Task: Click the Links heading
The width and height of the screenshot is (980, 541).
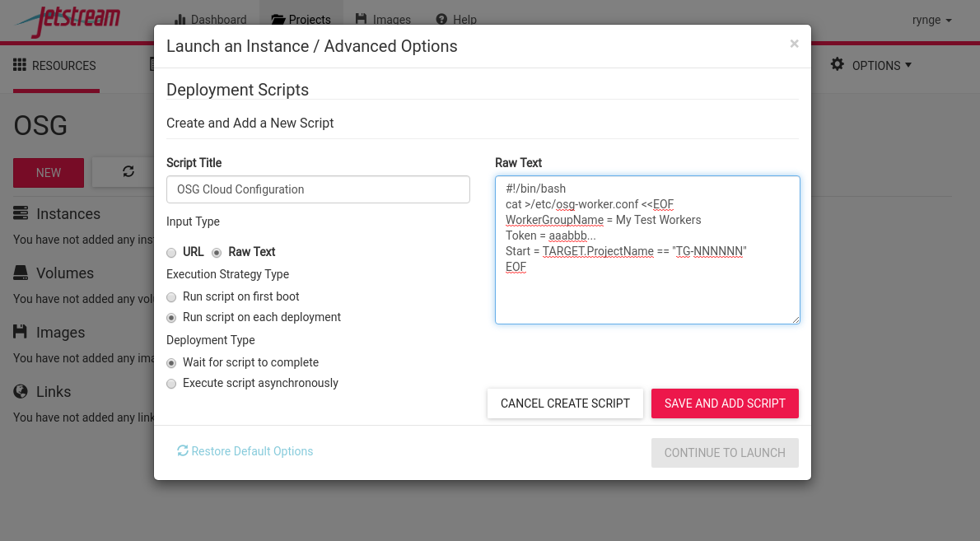Action: coord(54,392)
